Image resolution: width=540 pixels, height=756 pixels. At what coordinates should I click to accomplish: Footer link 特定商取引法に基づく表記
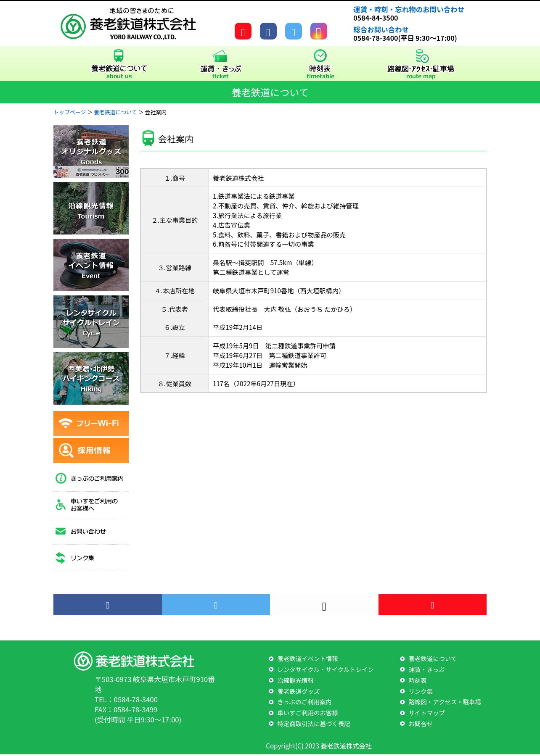pyautogui.click(x=314, y=724)
